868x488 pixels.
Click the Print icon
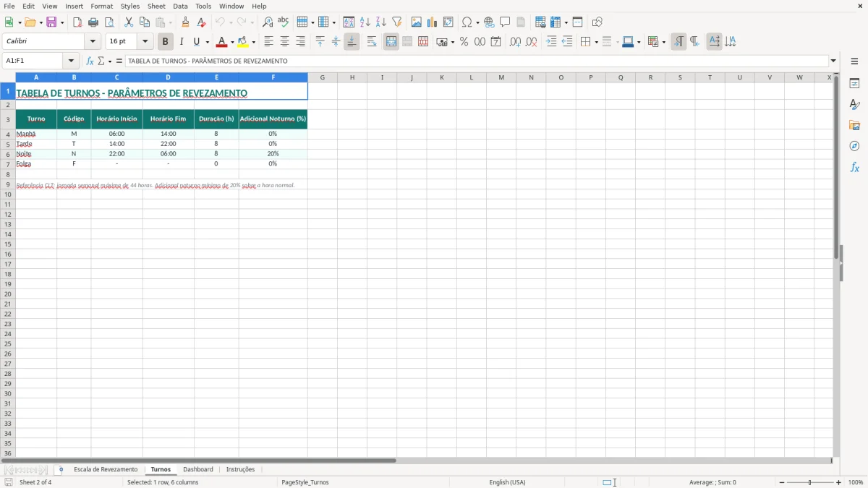coord(93,22)
